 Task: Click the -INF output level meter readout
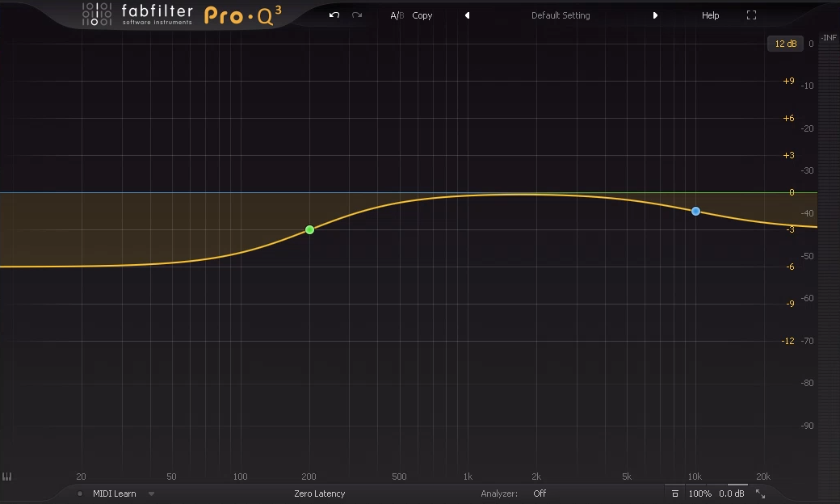click(829, 37)
